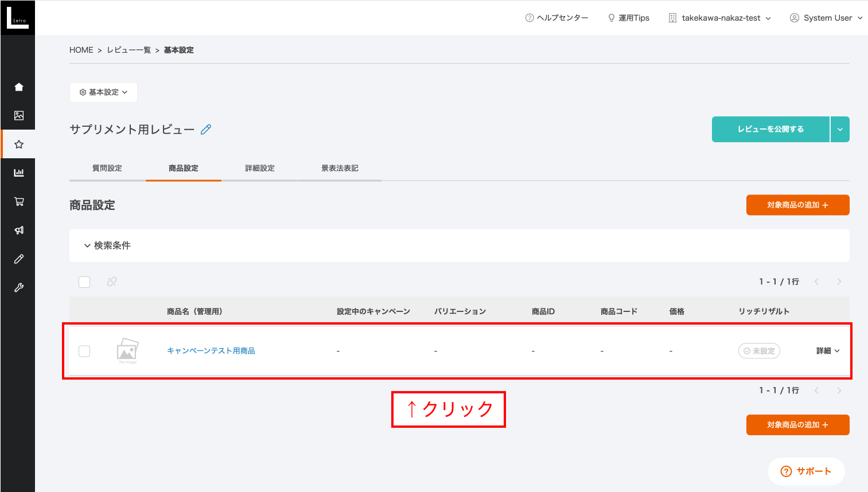Viewport: 868px width, 492px height.
Task: Open the image gallery sidebar icon
Action: (19, 116)
